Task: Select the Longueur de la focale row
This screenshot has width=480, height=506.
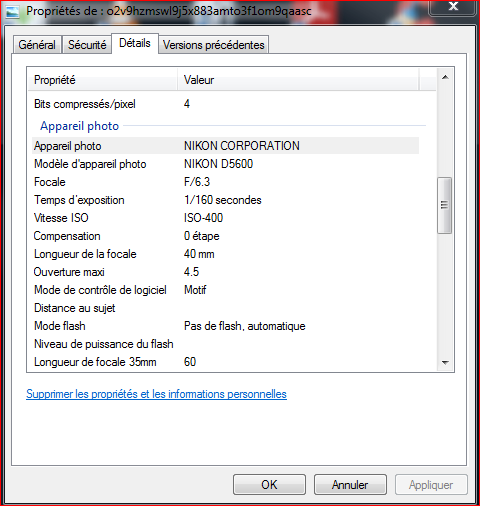Action: 226,254
